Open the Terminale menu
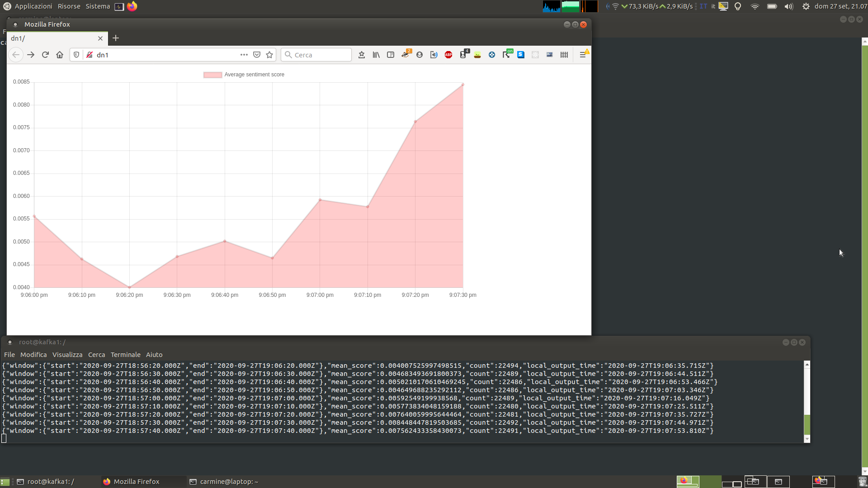 pos(126,355)
